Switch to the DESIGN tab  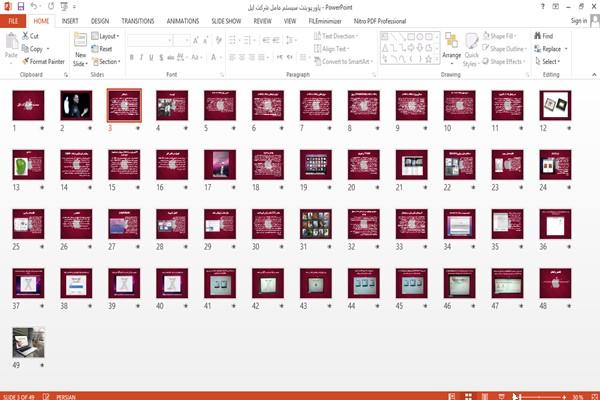coord(100,21)
